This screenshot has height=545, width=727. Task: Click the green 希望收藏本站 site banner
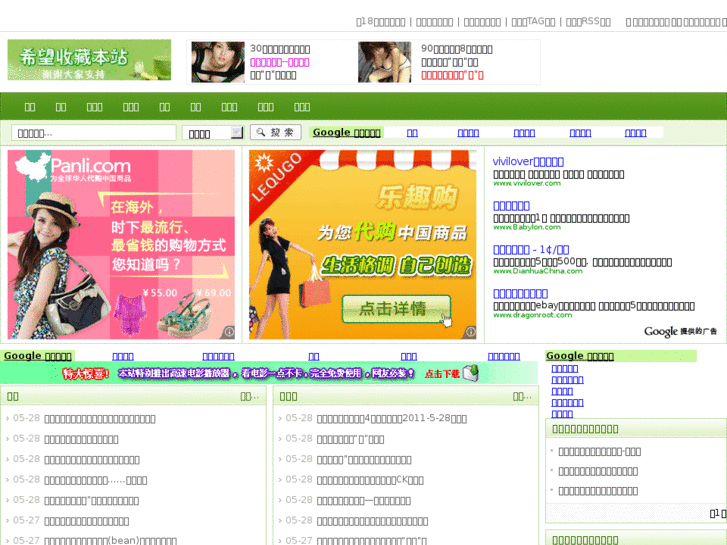(89, 60)
